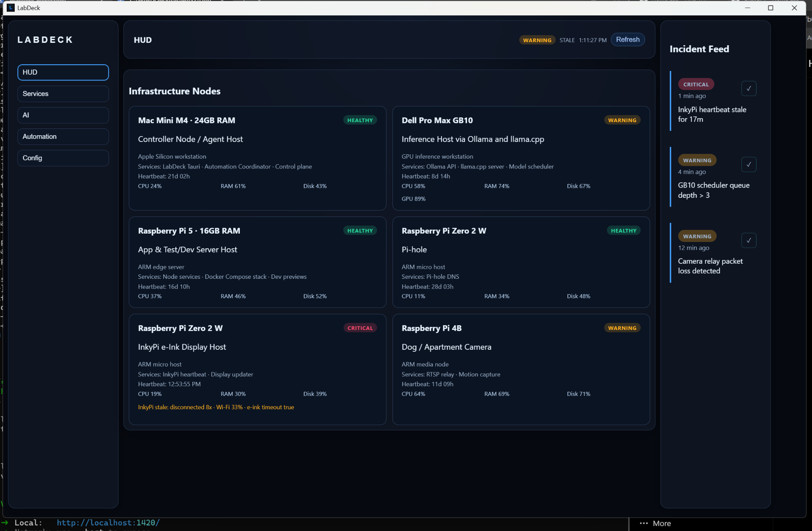Image resolution: width=812 pixels, height=531 pixels.
Task: Click 'RAM 61%' on Mac Mini M4 card
Action: coord(233,186)
